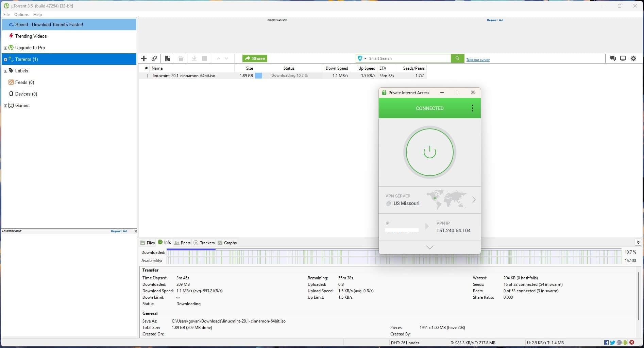Select the Torrents (1) sidebar item
This screenshot has height=348, width=644.
click(69, 59)
